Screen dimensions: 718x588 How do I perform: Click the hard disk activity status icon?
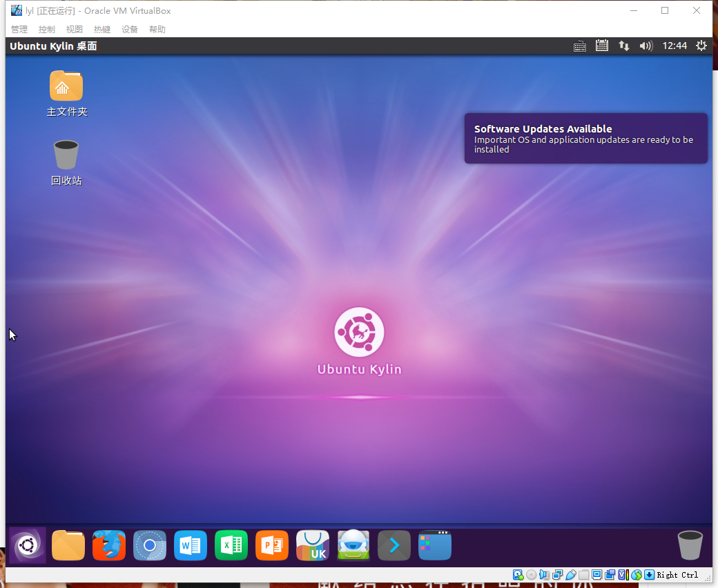(518, 575)
